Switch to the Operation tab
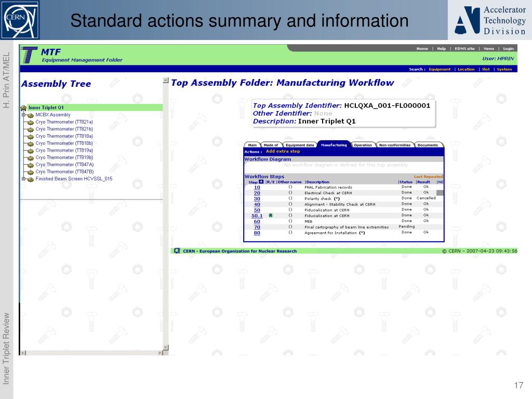 [363, 145]
